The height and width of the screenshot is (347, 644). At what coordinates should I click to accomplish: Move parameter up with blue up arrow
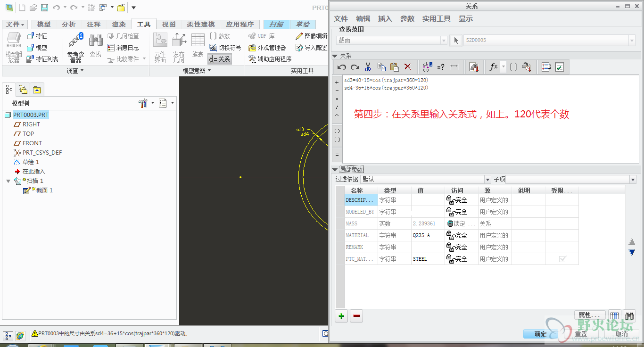coord(632,241)
